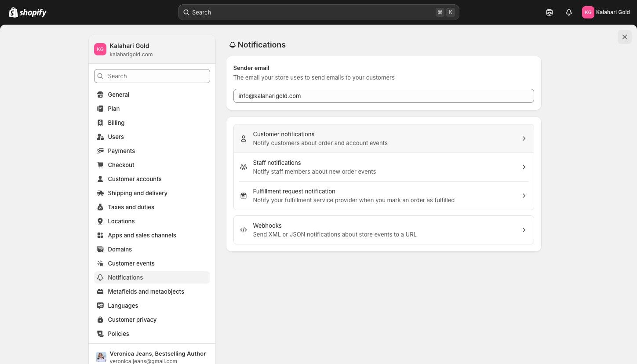Open the Sidekick assistant icon in the top bar
The image size is (637, 364).
coord(550,12)
